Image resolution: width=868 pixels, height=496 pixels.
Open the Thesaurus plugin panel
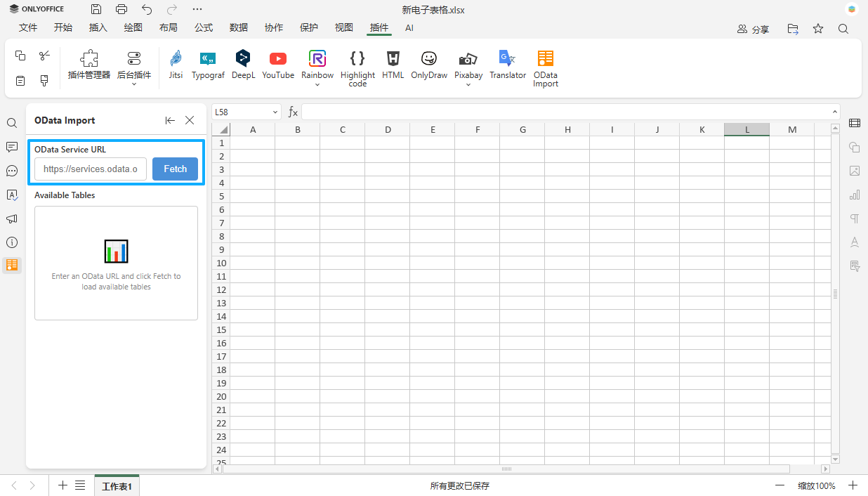click(x=855, y=242)
